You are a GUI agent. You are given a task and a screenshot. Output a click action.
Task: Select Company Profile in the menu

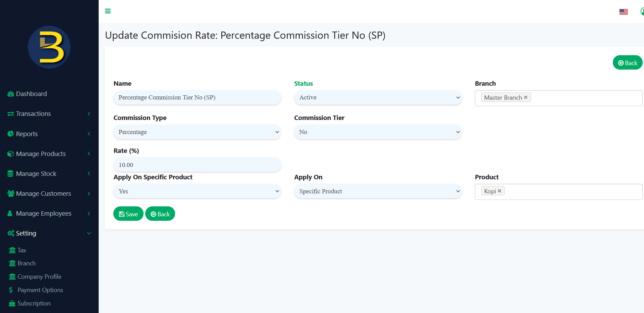click(x=39, y=276)
